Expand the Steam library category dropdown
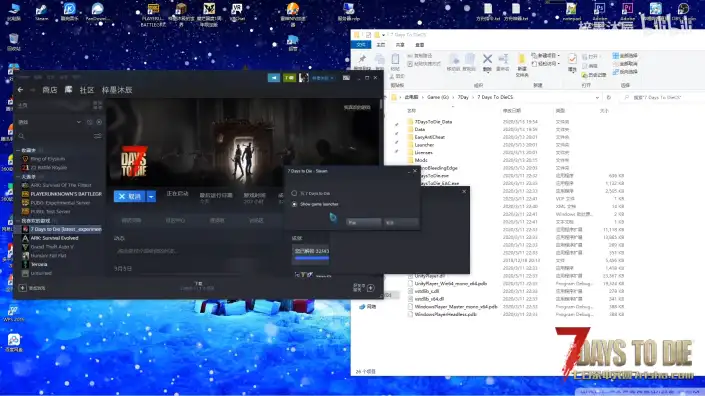Viewport: 705px width, 396px height. click(x=79, y=122)
